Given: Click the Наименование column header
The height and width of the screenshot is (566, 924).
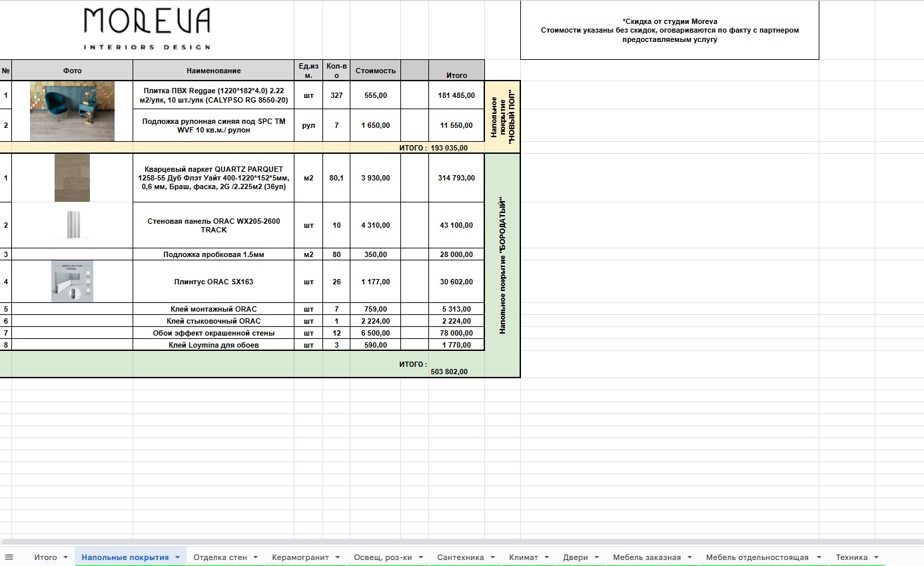Looking at the screenshot, I should coord(213,71).
